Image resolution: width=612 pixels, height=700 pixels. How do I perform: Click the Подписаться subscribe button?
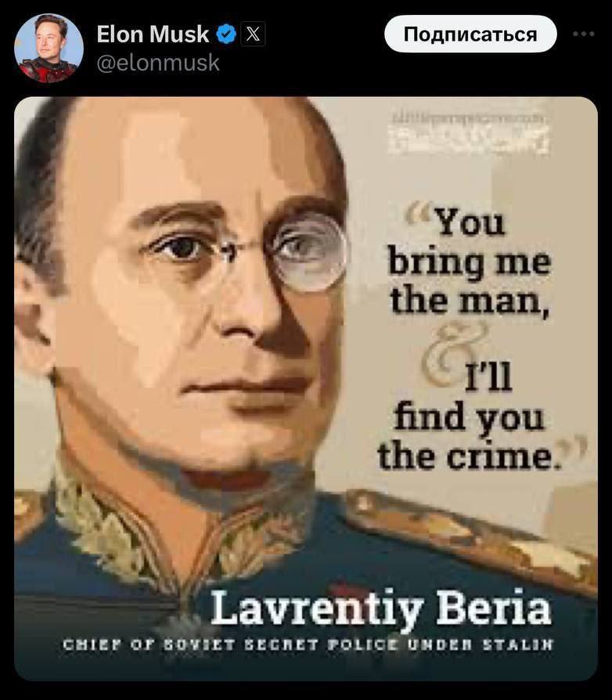point(470,34)
